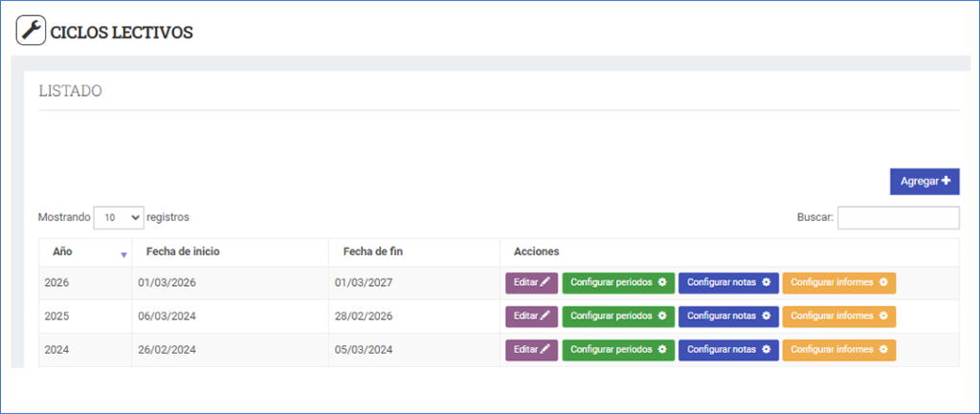Click the wrench icon beside Ciclos Lectivos

(32, 32)
